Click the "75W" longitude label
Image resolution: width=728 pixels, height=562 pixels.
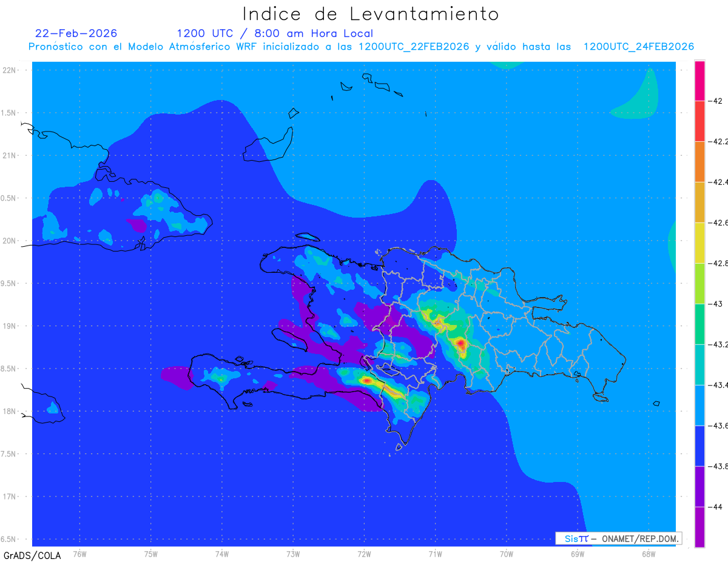point(151,554)
